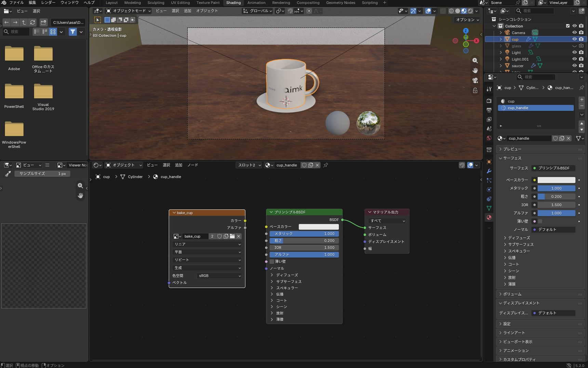This screenshot has height=368, width=588.
Task: Create new folder in file browser
Action: (x=43, y=22)
